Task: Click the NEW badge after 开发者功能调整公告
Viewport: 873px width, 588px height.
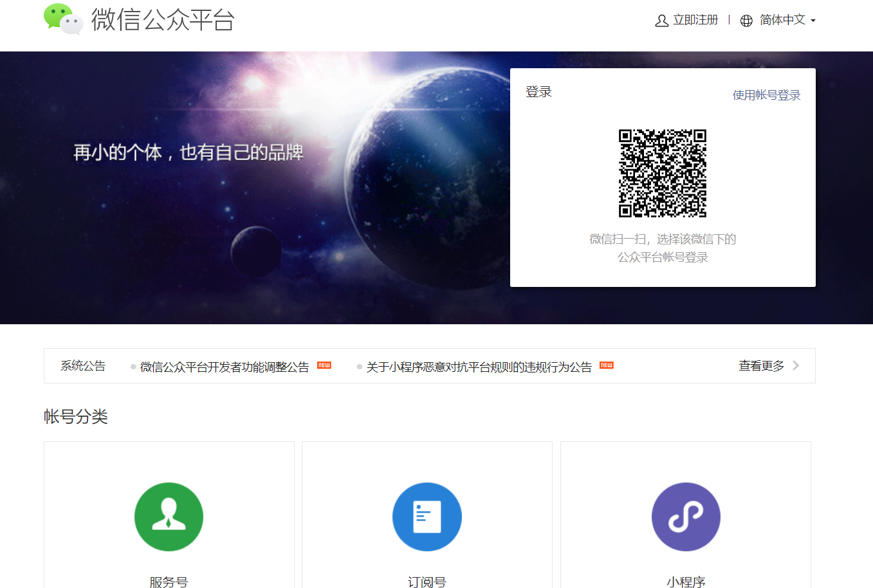Action: (324, 365)
